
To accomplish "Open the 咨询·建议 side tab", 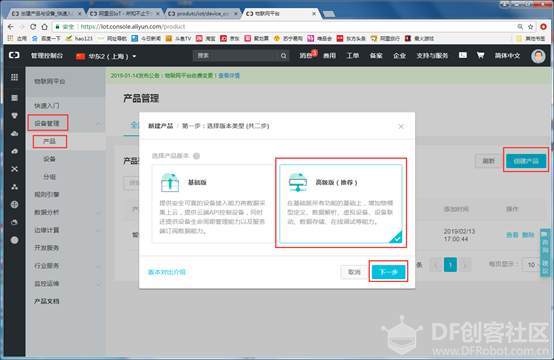I will (x=545, y=253).
